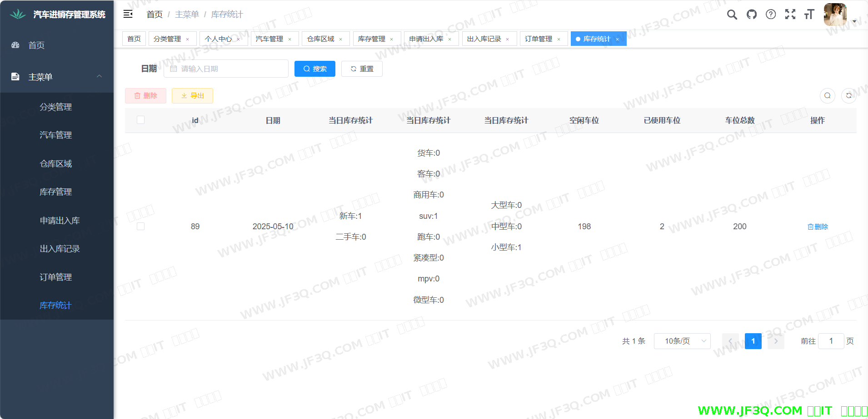
Task: Focus the 请输入日期 date input field
Action: (229, 69)
